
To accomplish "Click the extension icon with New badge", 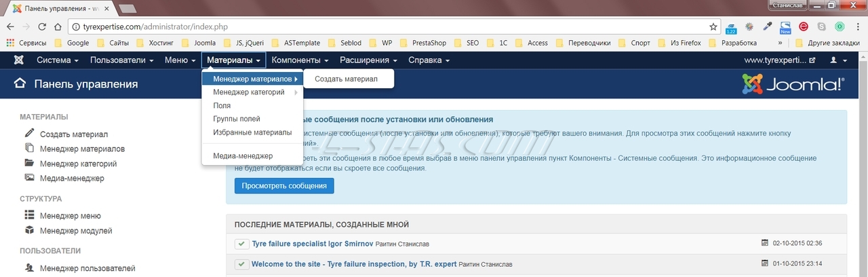I will pyautogui.click(x=785, y=27).
